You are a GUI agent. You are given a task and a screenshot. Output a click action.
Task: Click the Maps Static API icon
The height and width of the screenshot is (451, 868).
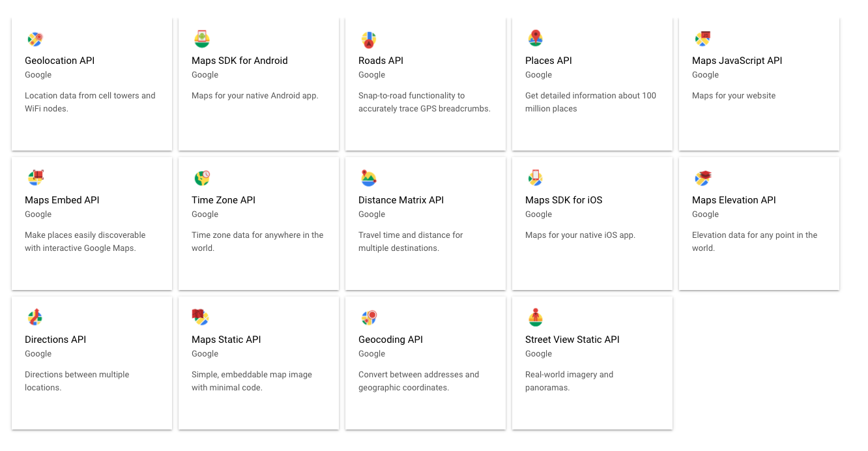(x=201, y=317)
